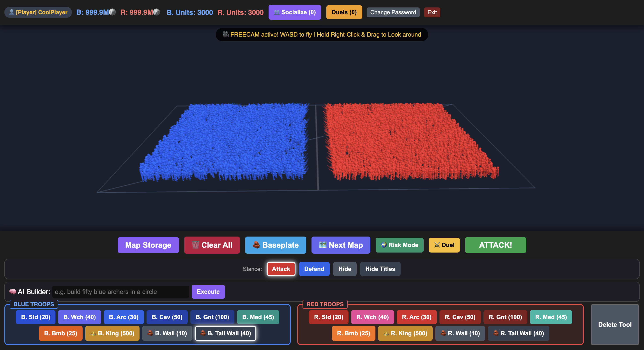Viewport: 644px width, 350px height.
Task: Pick the teal R. Med (45) swatch button
Action: pyautogui.click(x=551, y=317)
